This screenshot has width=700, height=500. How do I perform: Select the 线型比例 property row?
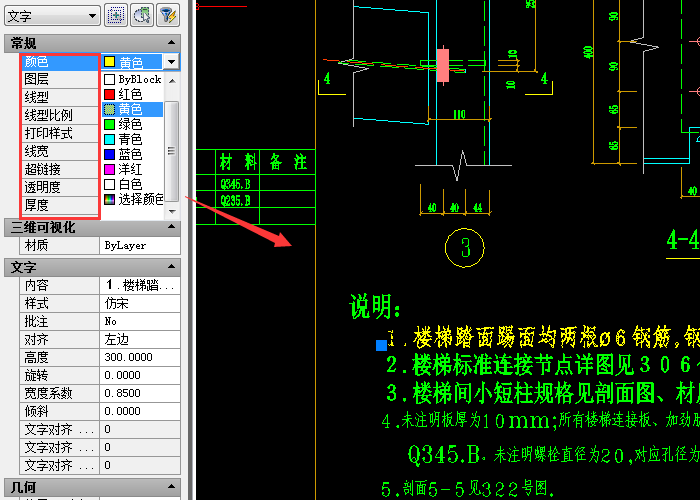60,115
